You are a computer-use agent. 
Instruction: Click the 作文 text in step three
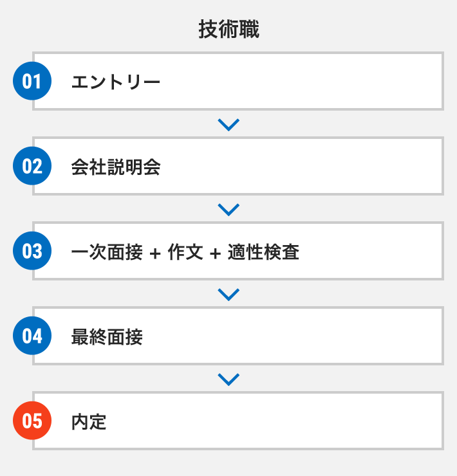coord(185,252)
